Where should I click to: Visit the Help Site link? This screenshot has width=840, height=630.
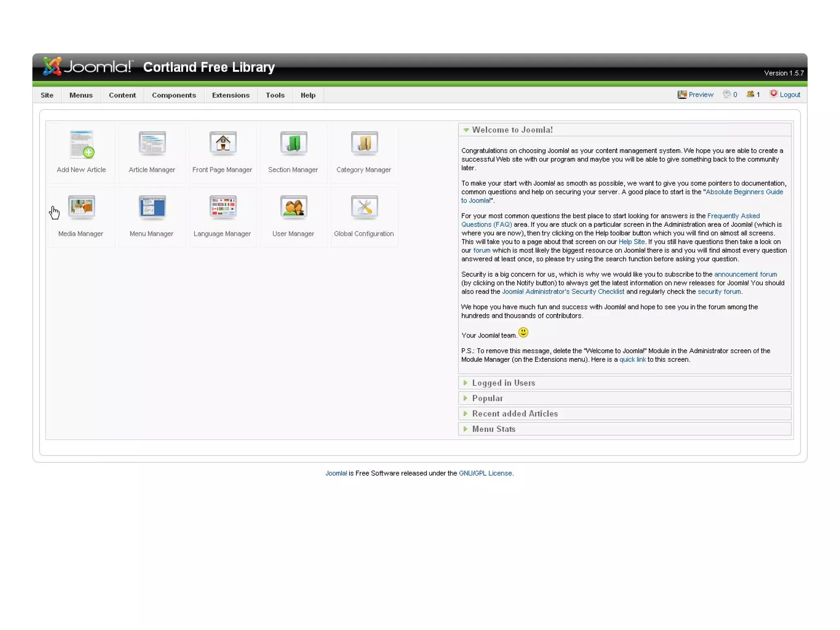point(632,242)
